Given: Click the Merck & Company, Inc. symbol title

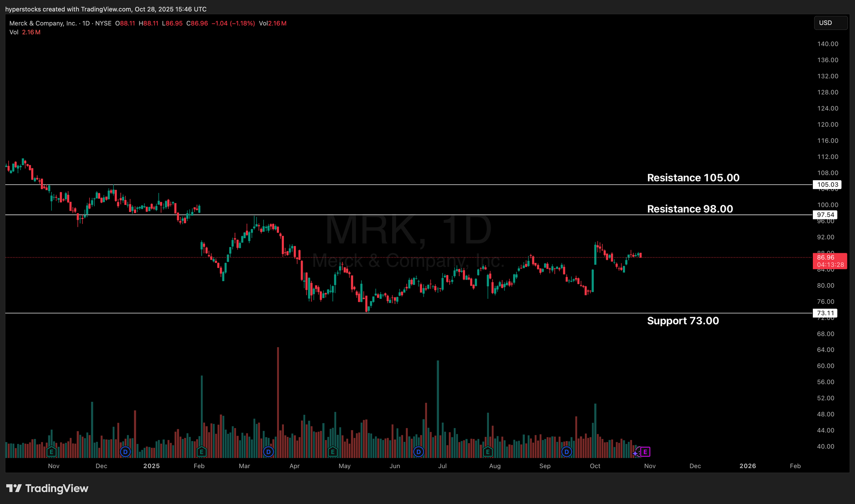Looking at the screenshot, I should coord(43,23).
